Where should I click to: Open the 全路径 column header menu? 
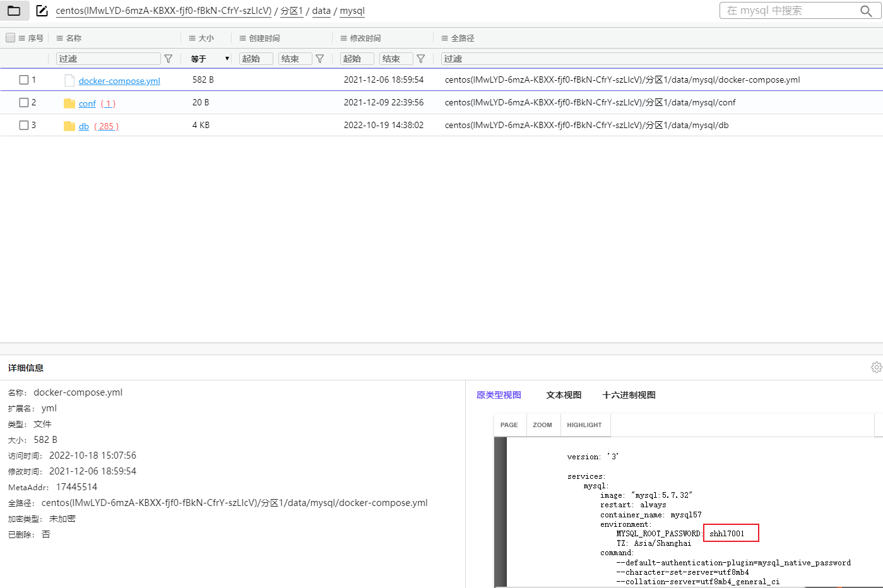click(445, 38)
